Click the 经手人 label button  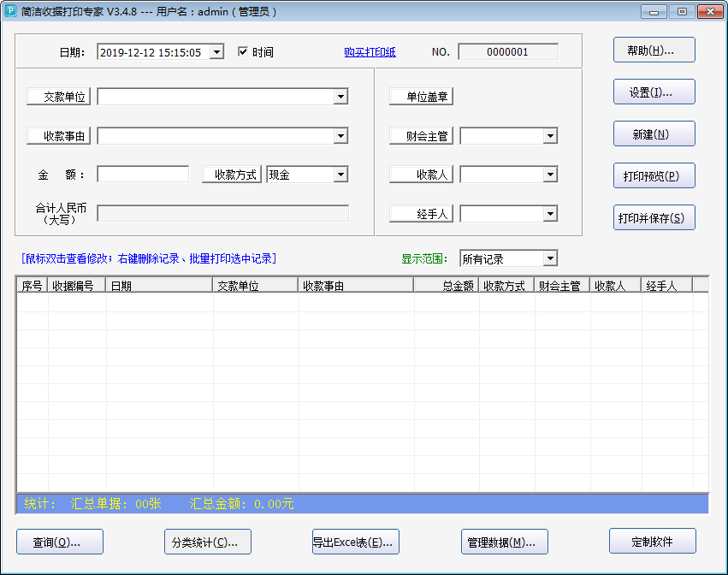[421, 214]
